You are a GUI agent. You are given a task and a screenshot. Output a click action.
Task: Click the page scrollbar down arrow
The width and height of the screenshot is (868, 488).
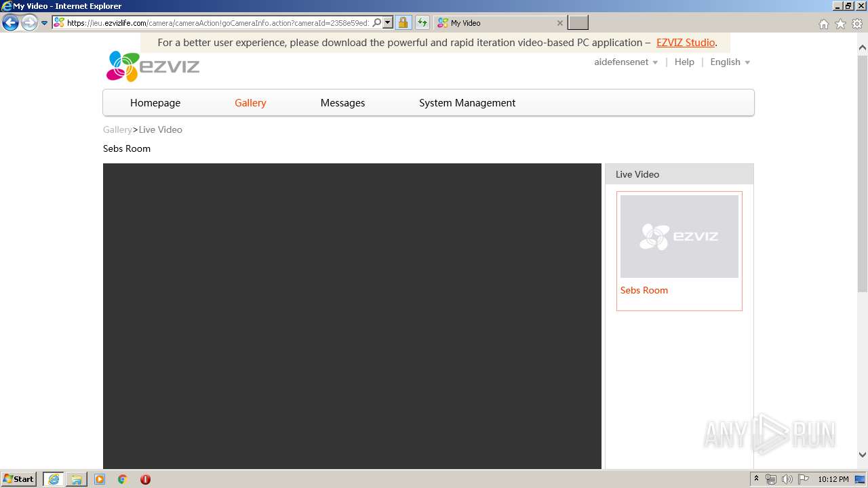pyautogui.click(x=863, y=455)
